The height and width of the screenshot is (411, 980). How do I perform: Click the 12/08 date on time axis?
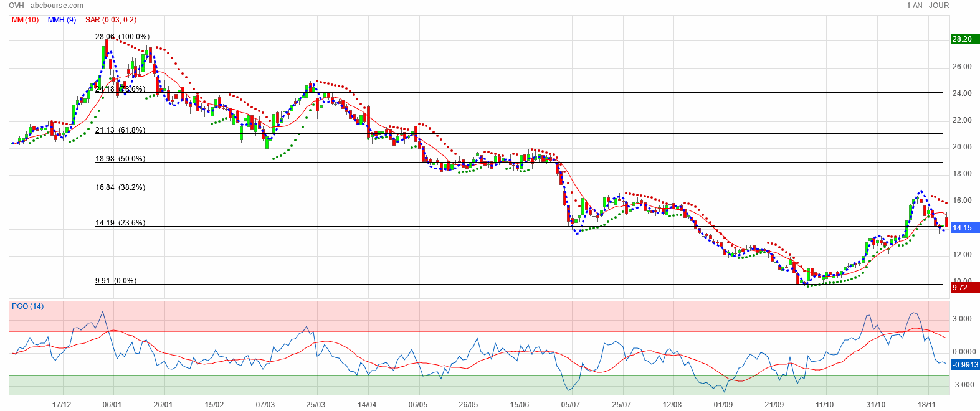coord(672,404)
